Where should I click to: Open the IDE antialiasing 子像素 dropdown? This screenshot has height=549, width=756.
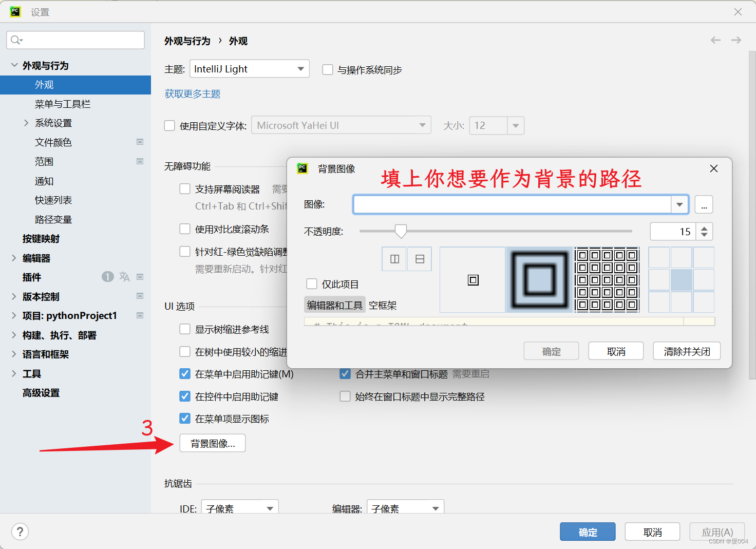point(240,507)
